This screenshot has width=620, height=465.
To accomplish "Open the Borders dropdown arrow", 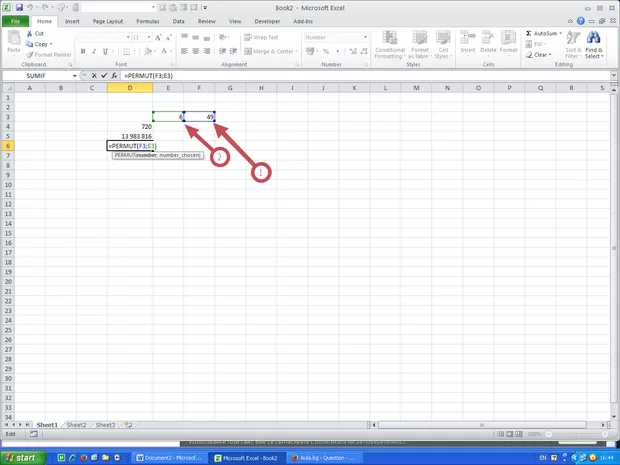I will pos(135,51).
